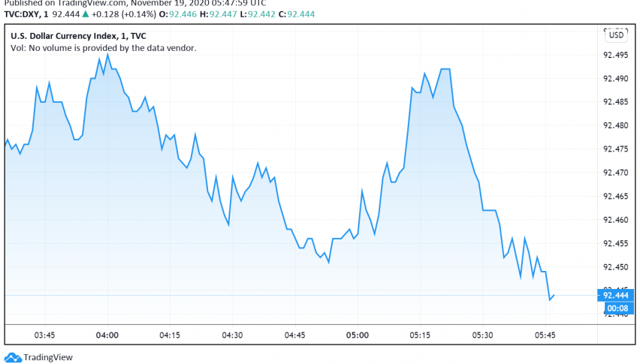Viewport: 640px width, 364px height.
Task: Click the TradingView cloud logo icon
Action: click(13, 357)
